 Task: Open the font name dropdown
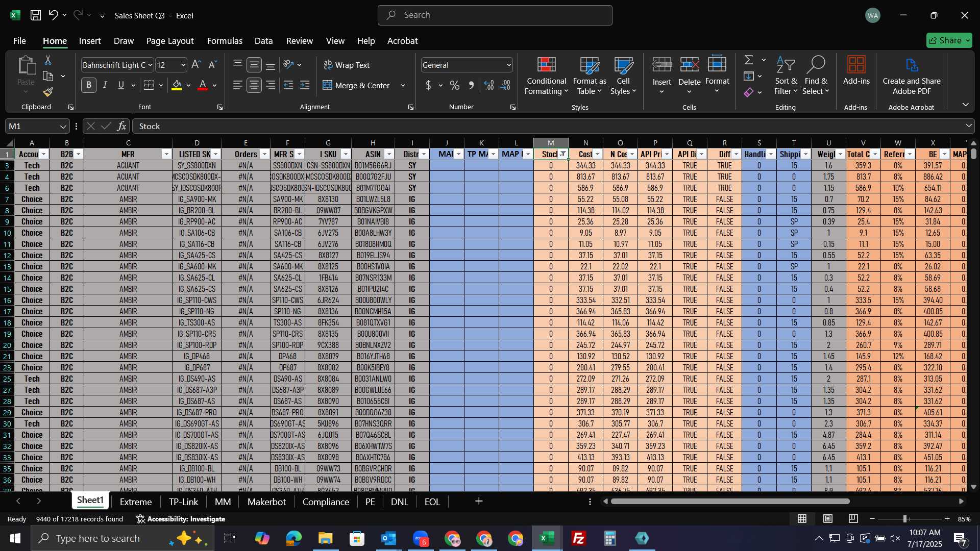click(x=150, y=65)
